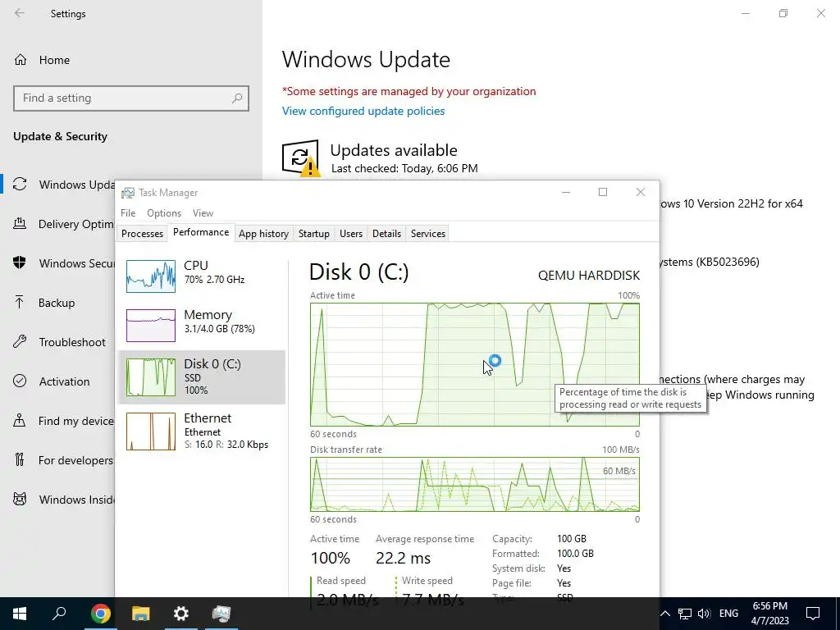The width and height of the screenshot is (840, 630).
Task: Click the 100% active time value
Action: click(x=330, y=558)
